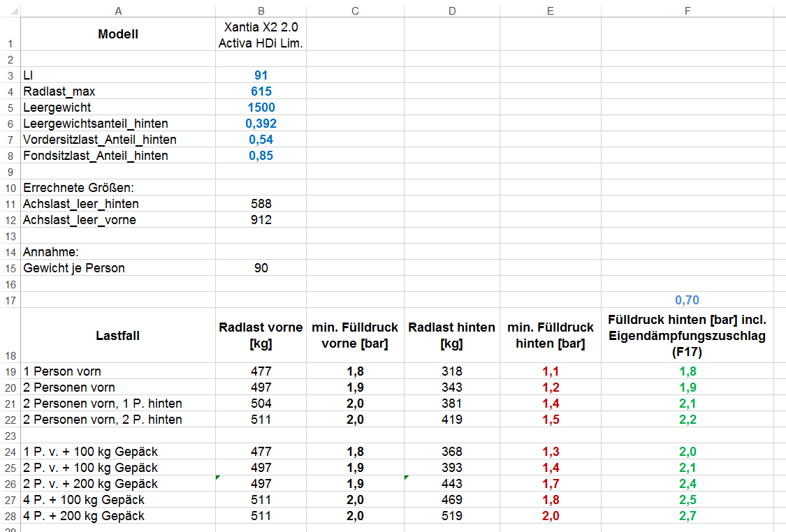Click the Radlast hinten value 419

tap(451, 420)
